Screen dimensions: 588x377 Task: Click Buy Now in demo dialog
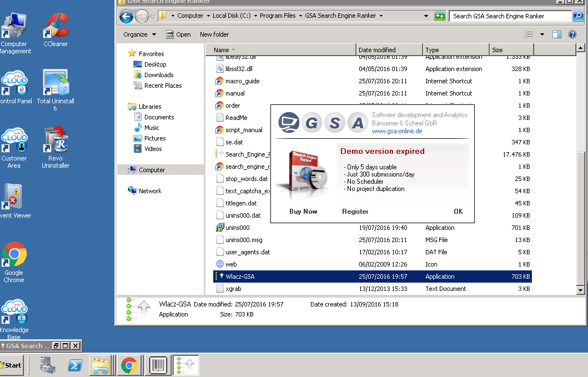click(x=303, y=212)
